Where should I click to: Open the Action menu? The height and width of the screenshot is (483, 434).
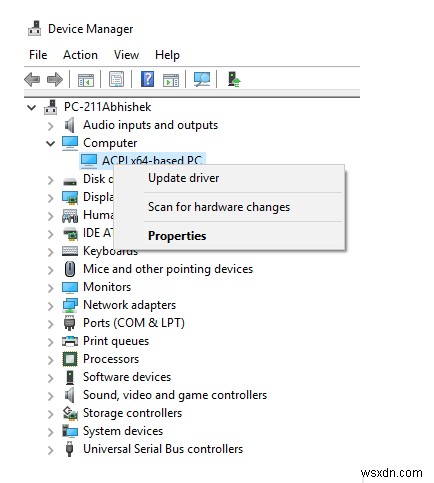click(80, 55)
